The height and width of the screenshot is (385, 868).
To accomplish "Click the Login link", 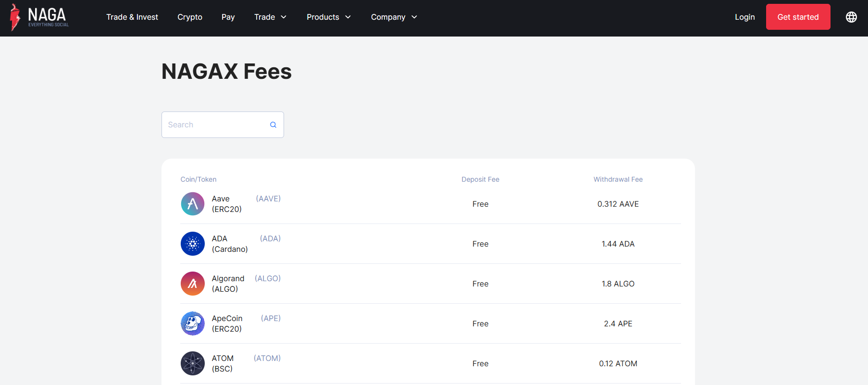I will (745, 17).
